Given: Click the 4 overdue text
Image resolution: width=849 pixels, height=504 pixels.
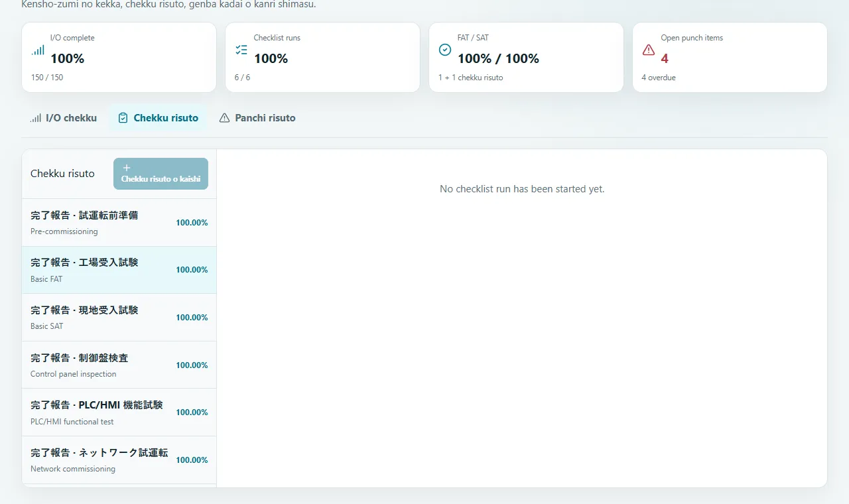Looking at the screenshot, I should click(659, 78).
